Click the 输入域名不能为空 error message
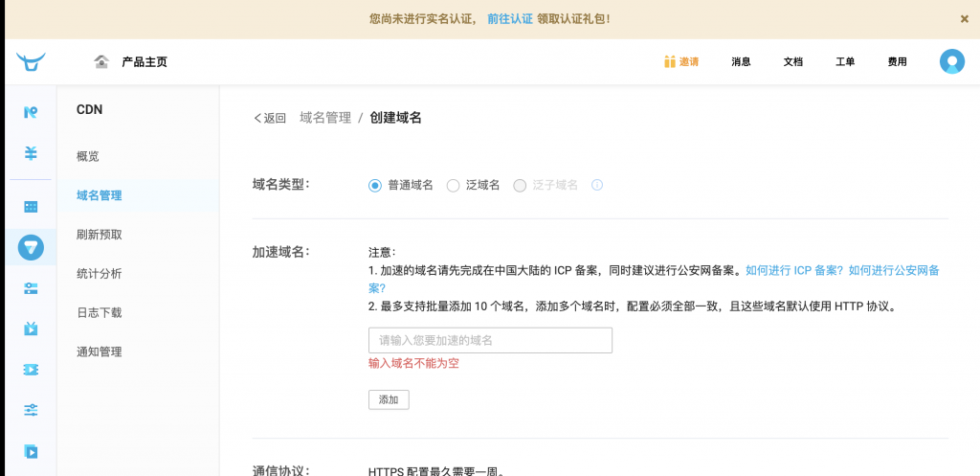 pyautogui.click(x=413, y=363)
